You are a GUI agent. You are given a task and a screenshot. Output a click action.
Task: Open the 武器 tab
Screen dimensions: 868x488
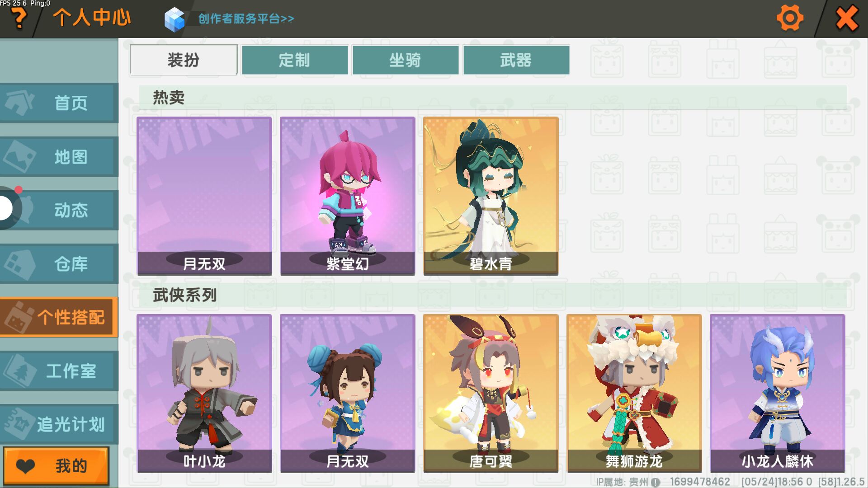coord(516,60)
